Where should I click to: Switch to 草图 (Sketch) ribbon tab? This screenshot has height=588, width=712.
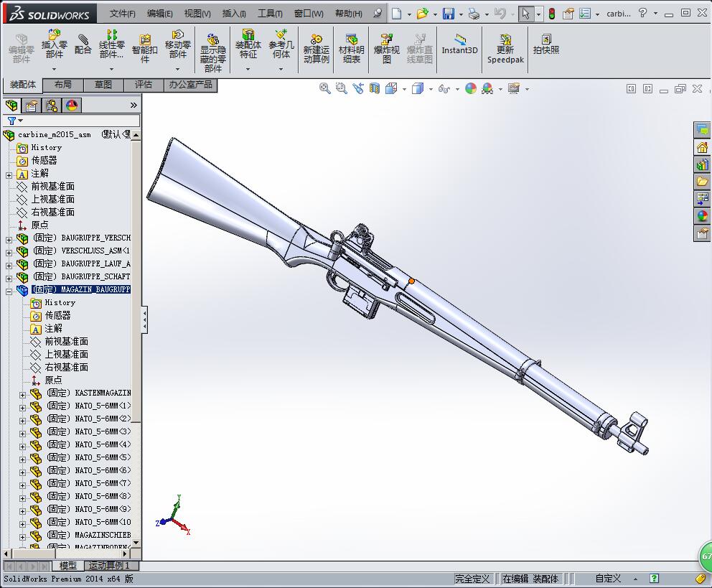103,85
